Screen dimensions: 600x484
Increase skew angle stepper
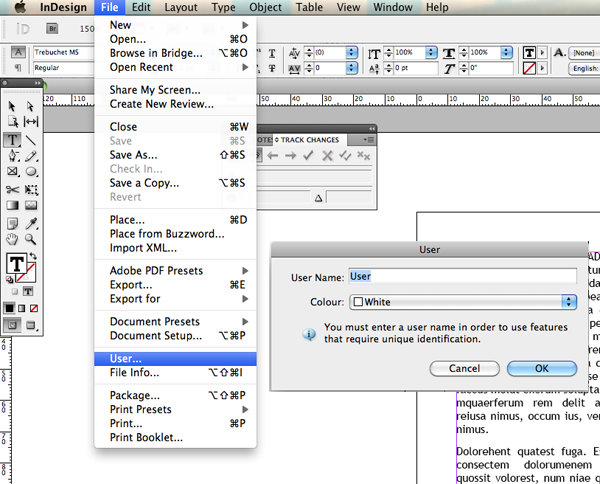(x=464, y=65)
